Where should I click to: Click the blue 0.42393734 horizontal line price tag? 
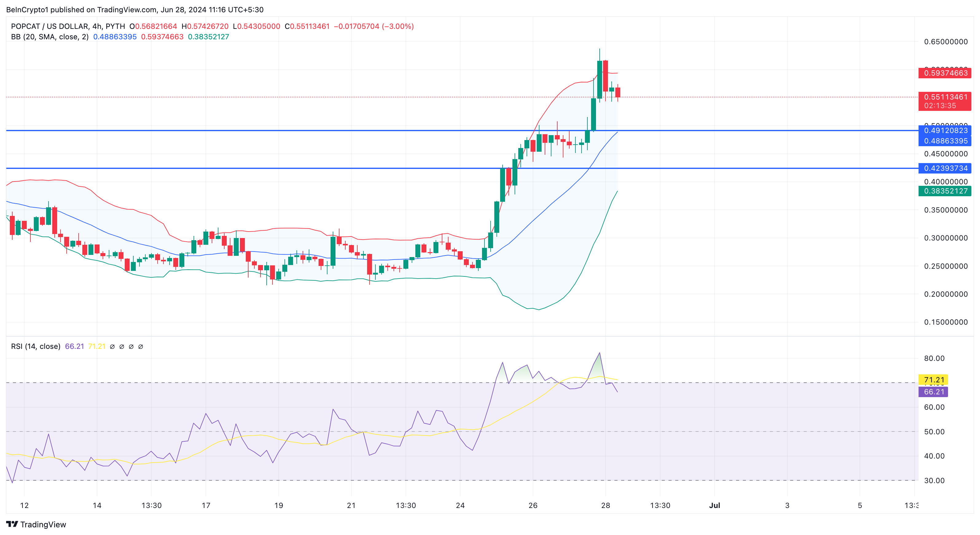[945, 168]
